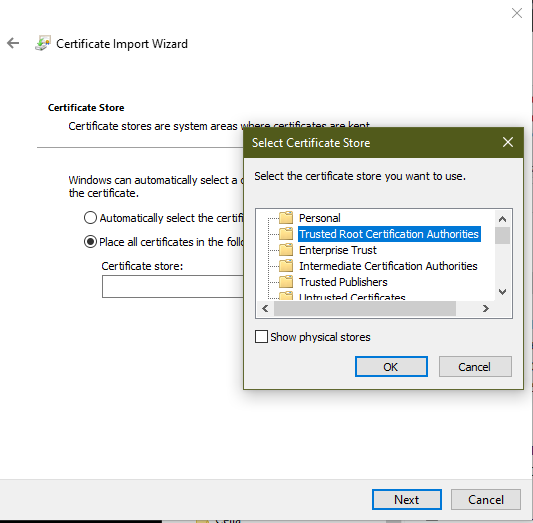
Task: Enable Show physical stores checkbox
Action: 261,336
